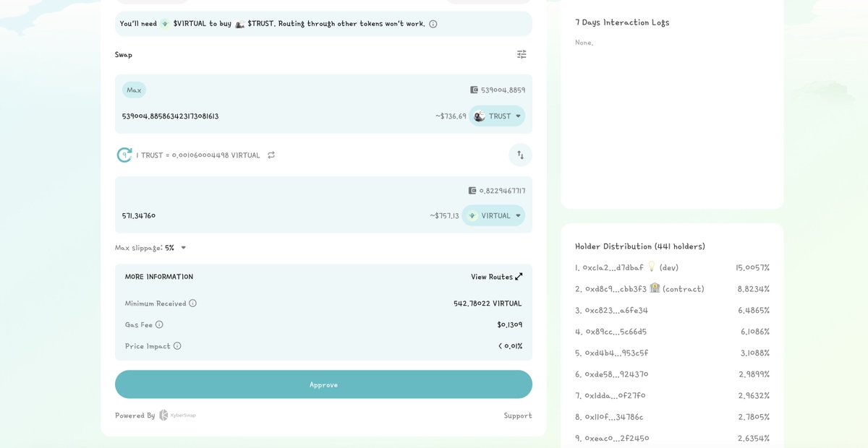Click info icon beside routing notice
This screenshot has height=448, width=868.
[433, 24]
